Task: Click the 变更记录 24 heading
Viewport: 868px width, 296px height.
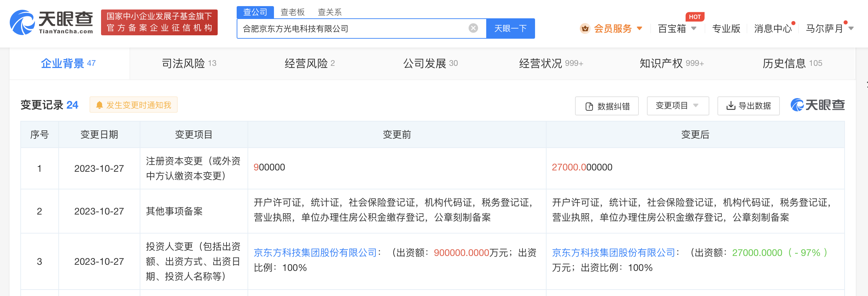Action: pyautogui.click(x=50, y=105)
